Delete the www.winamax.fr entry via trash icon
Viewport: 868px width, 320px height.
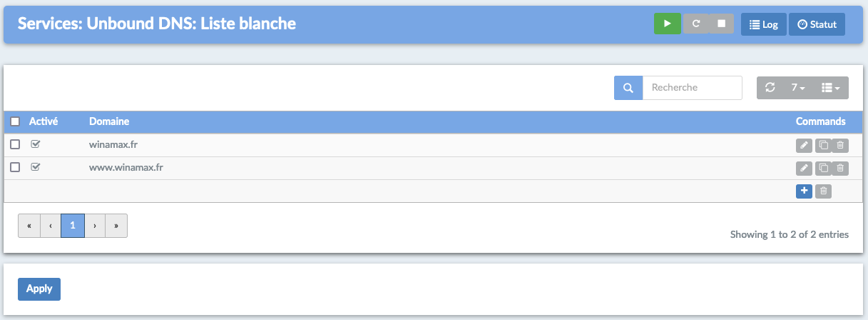pos(840,169)
